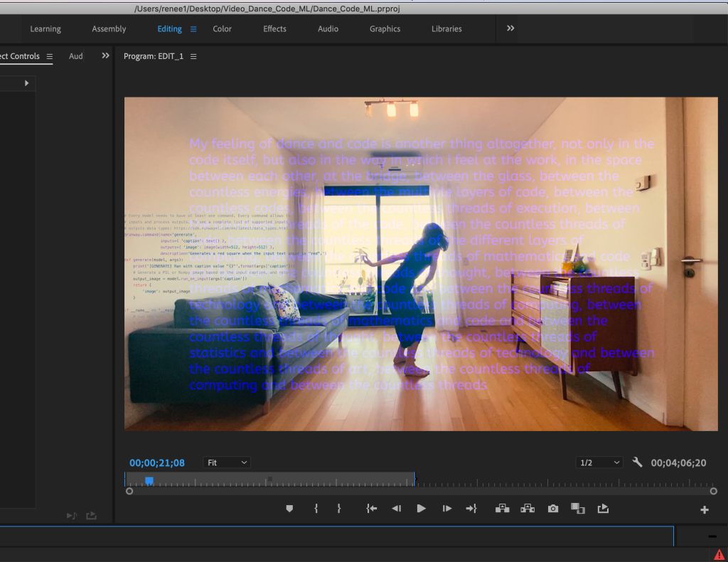Open the wrench settings menu
The height and width of the screenshot is (562, 728).
click(637, 462)
